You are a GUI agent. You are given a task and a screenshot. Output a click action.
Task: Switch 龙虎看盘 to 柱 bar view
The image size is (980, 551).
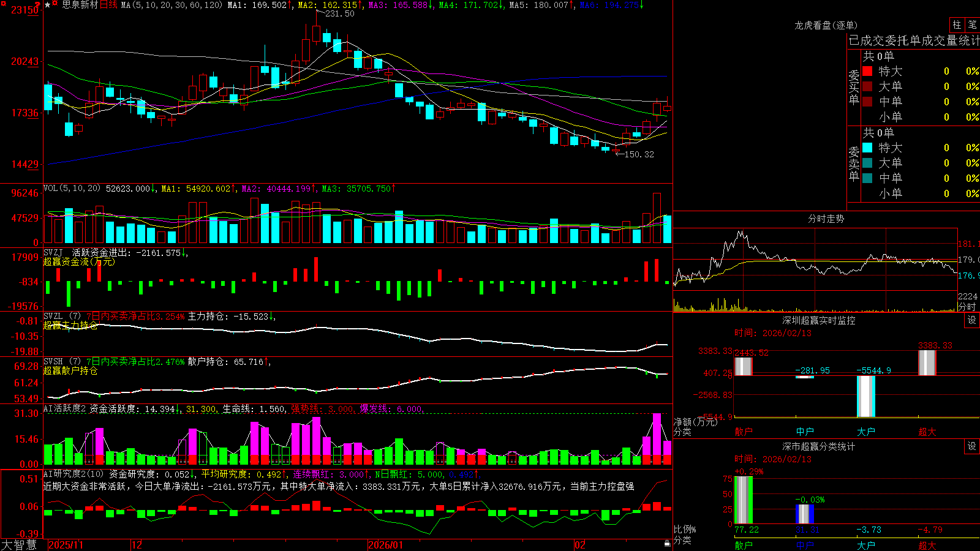tap(956, 24)
